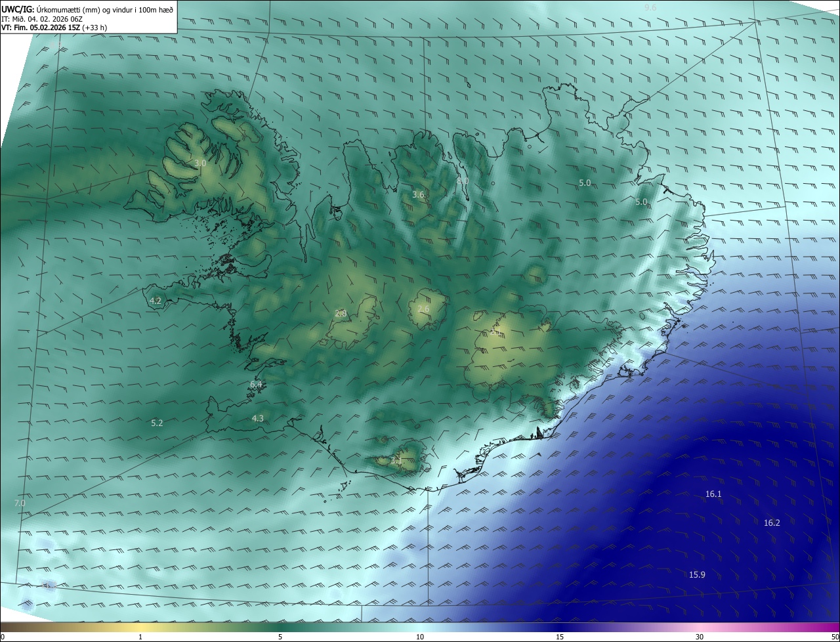Viewport: 840px width, 642px height.
Task: Click the colorbar tick label 1
Action: pos(141,637)
